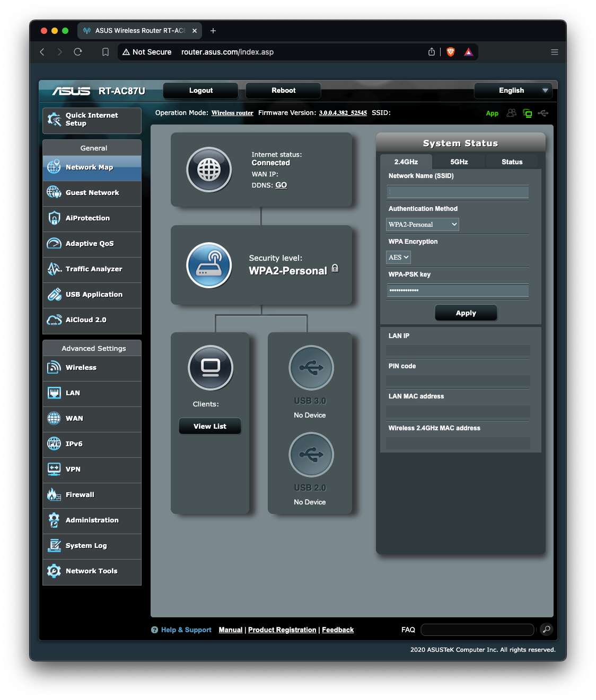Click the Not Secure warning icon
The height and width of the screenshot is (700, 596).
point(126,52)
